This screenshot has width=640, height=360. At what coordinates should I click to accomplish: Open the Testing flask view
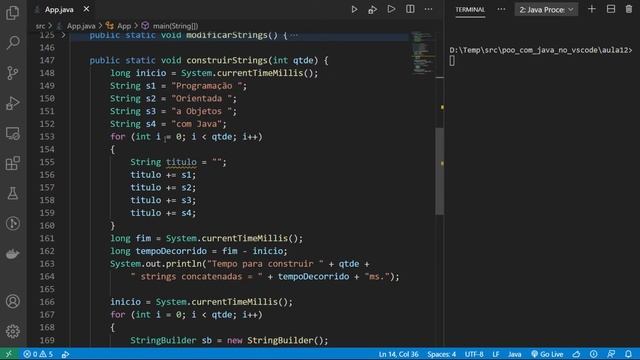click(13, 193)
